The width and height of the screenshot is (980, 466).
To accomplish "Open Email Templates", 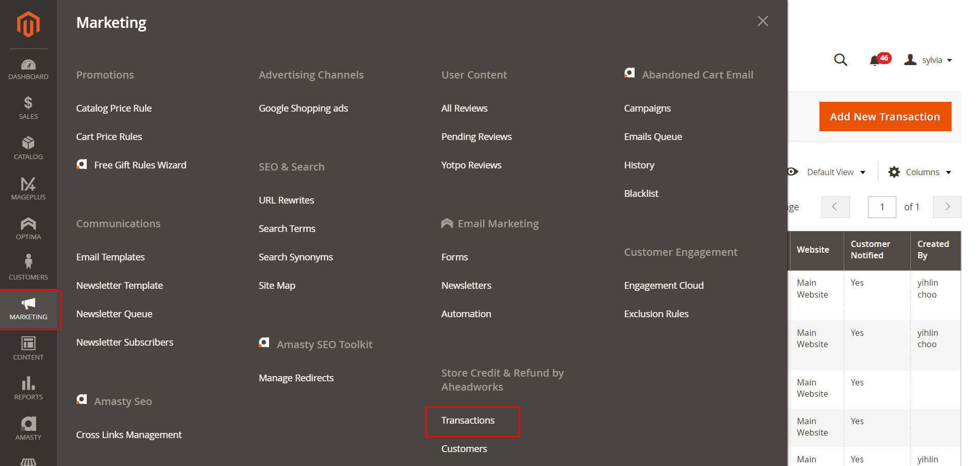I will [x=110, y=257].
